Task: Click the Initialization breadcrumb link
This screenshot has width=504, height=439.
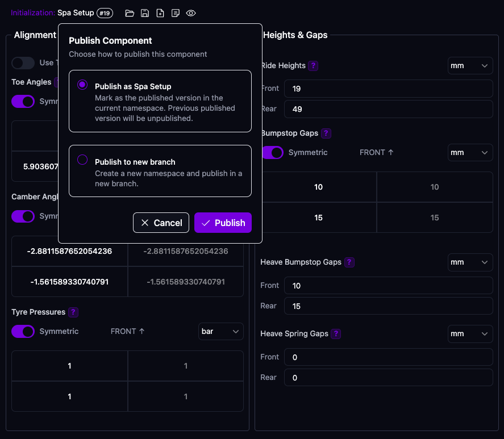Action: (x=32, y=13)
